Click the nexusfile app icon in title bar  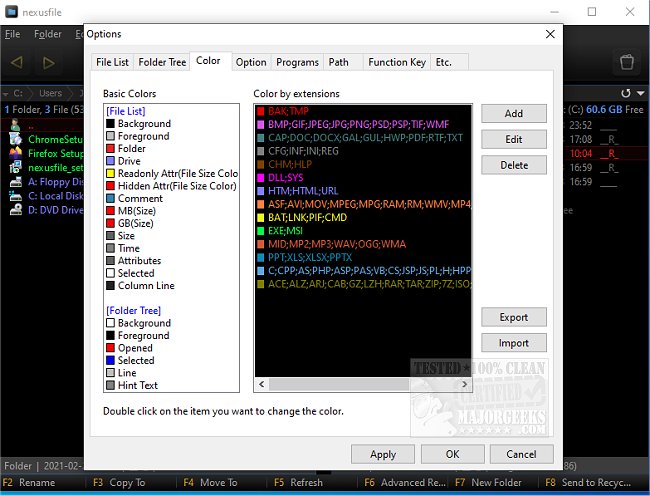click(x=11, y=12)
